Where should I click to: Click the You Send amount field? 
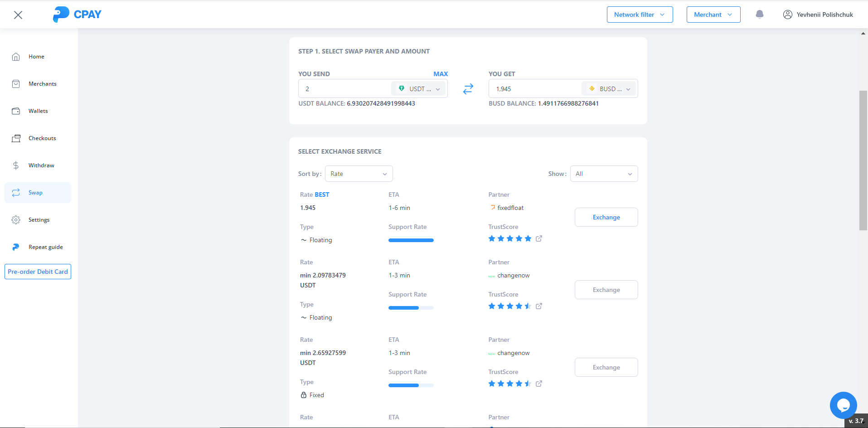click(x=344, y=89)
